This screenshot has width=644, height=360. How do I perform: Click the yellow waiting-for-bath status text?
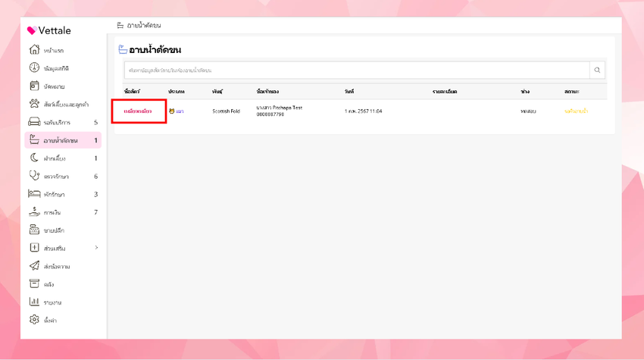click(x=576, y=111)
